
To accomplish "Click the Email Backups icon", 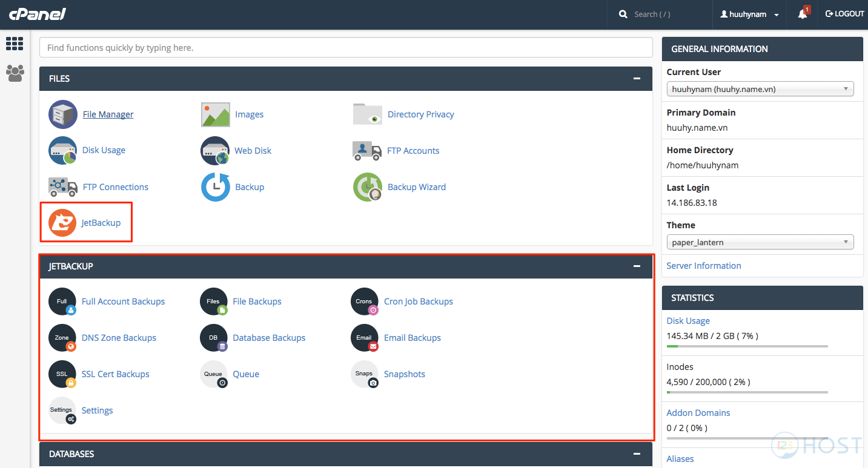I will (365, 338).
